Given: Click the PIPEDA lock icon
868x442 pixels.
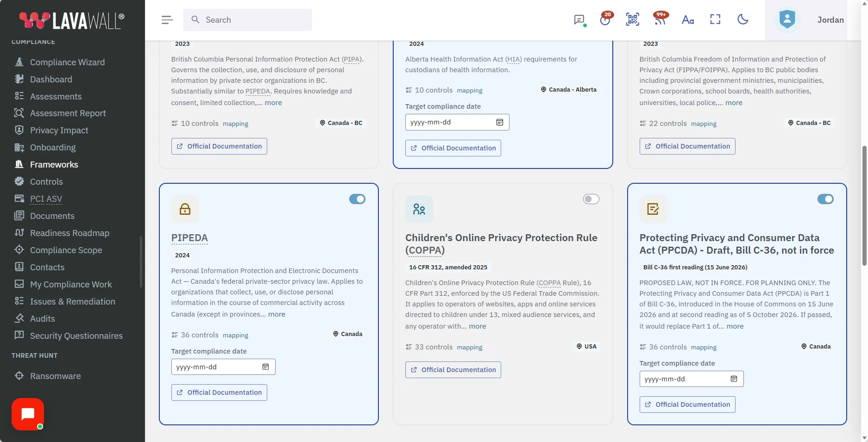Looking at the screenshot, I should 185,209.
